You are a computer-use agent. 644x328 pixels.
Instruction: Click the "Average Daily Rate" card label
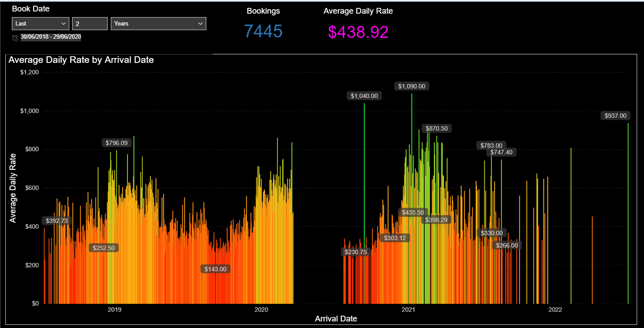pyautogui.click(x=358, y=11)
